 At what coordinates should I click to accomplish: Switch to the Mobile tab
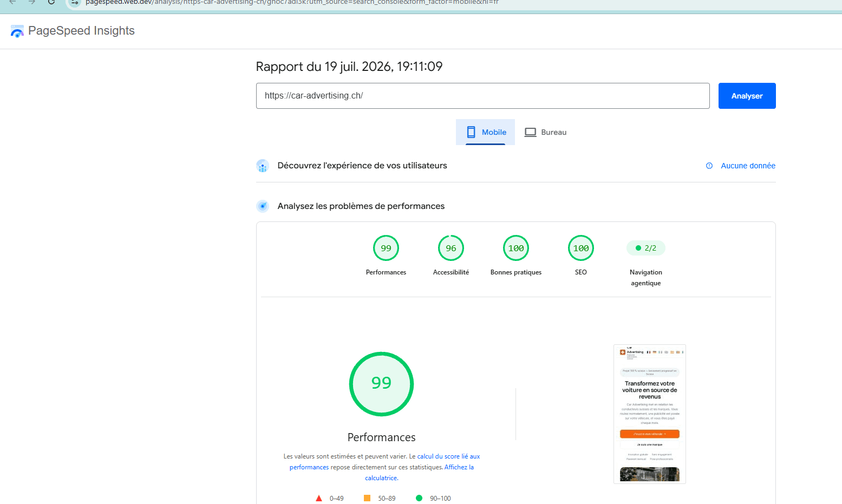pos(485,132)
